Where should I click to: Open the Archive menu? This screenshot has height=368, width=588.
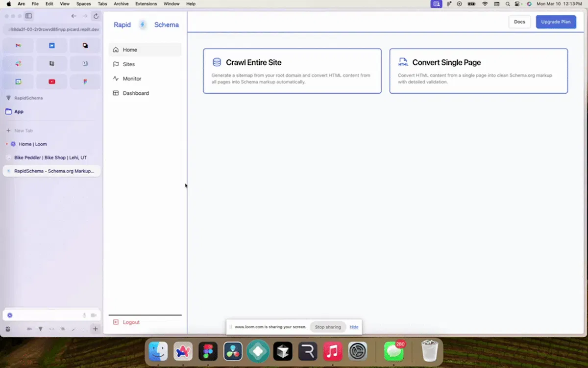click(x=121, y=3)
